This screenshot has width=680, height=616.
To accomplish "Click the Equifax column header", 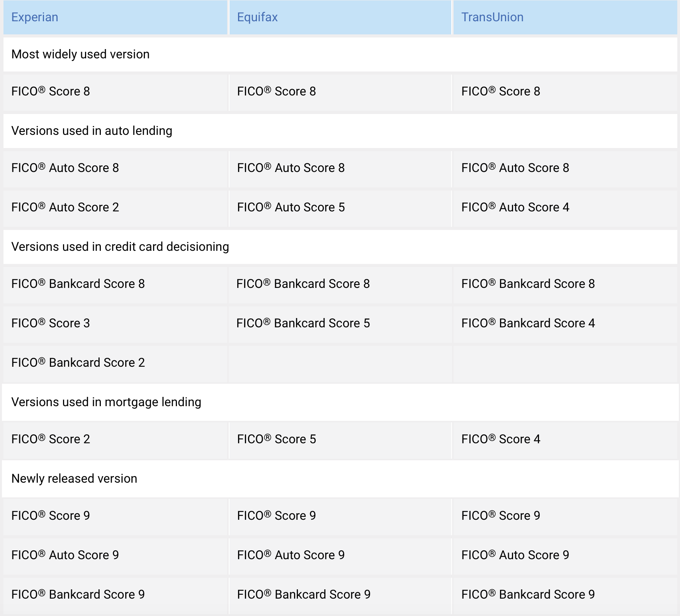I will click(x=340, y=17).
